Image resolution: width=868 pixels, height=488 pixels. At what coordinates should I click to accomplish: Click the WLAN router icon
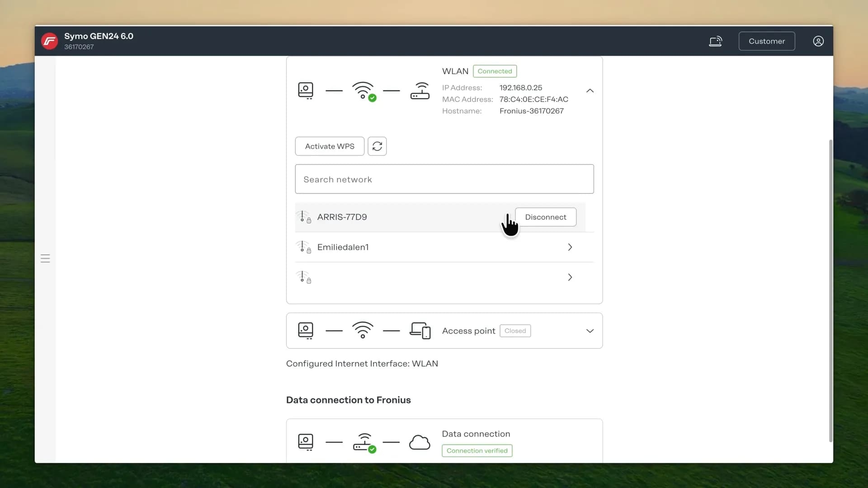(x=420, y=91)
